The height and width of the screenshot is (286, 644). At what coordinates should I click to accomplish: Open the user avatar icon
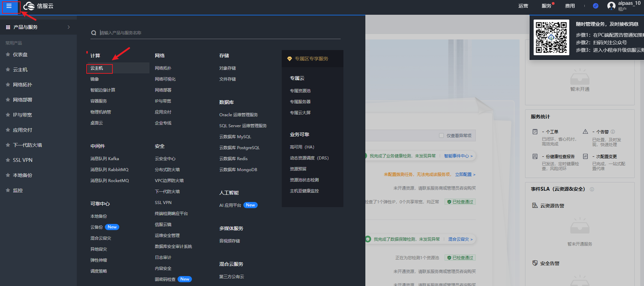pos(611,6)
